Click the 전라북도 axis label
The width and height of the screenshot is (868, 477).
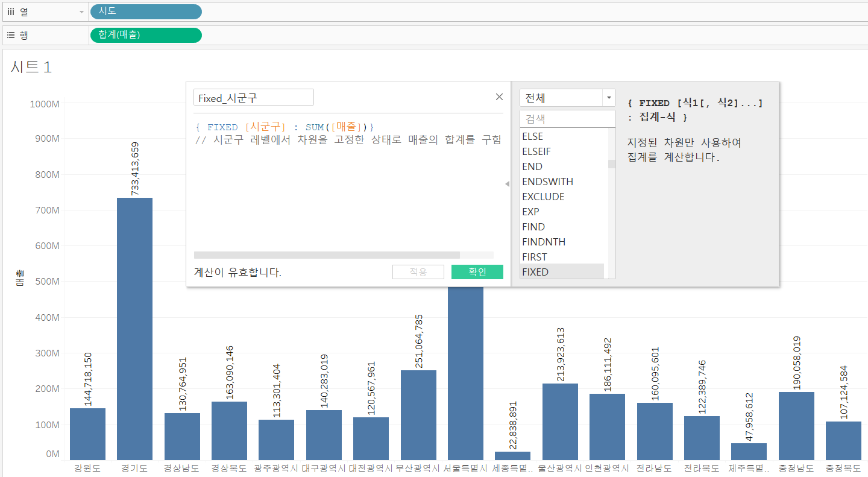click(x=702, y=468)
